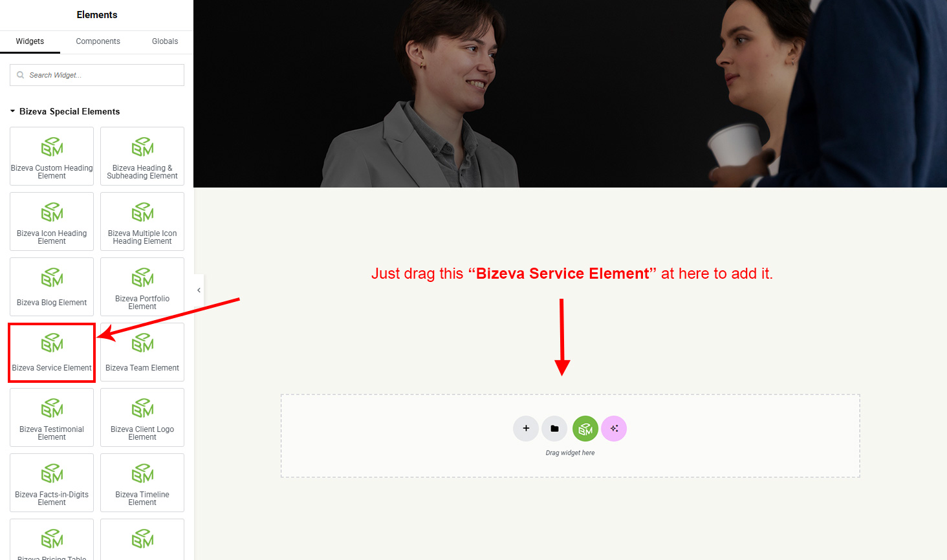Select Bizeva Heading & Subheading Element widget

point(142,156)
